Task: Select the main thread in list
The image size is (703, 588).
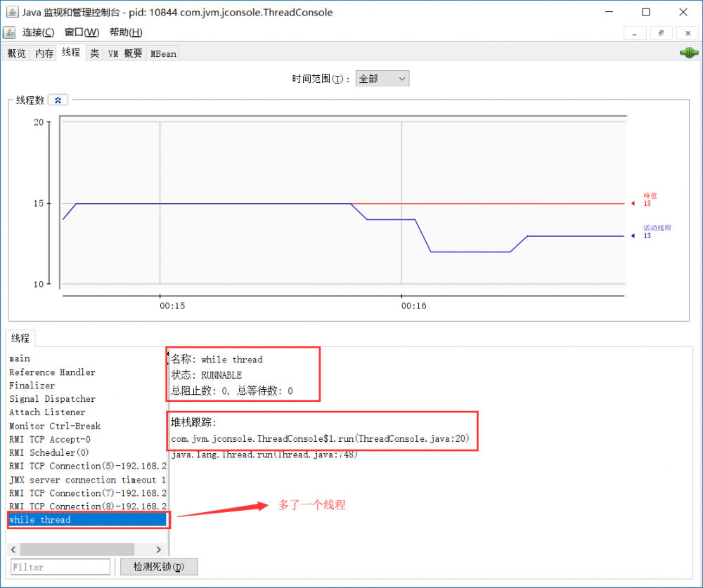Action: 87,358
